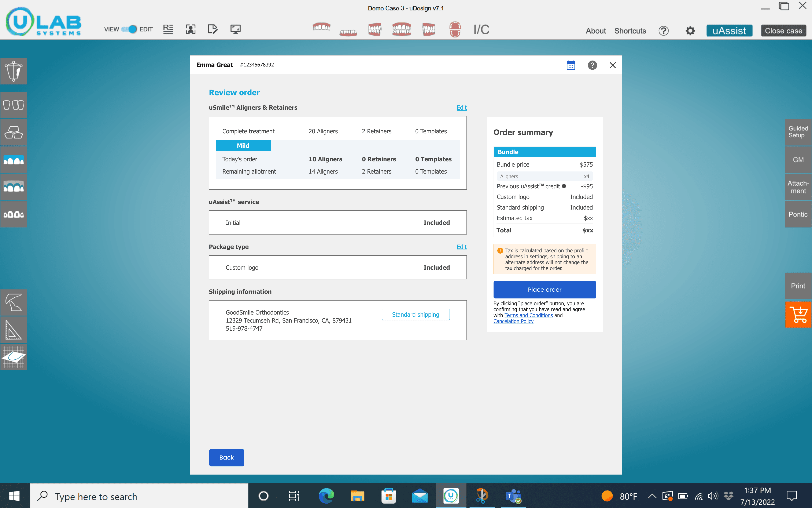
Task: Open Cancelation Policy link
Action: (x=513, y=321)
